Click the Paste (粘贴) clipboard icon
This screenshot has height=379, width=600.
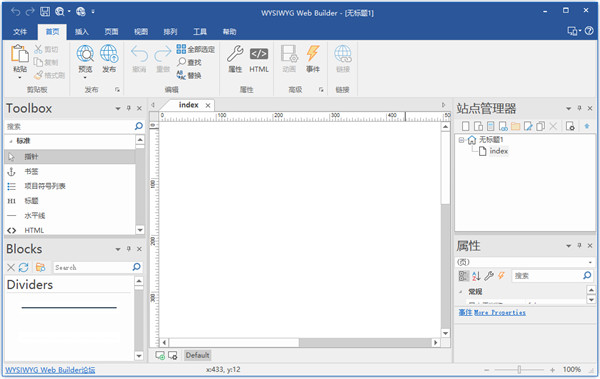[x=20, y=54]
